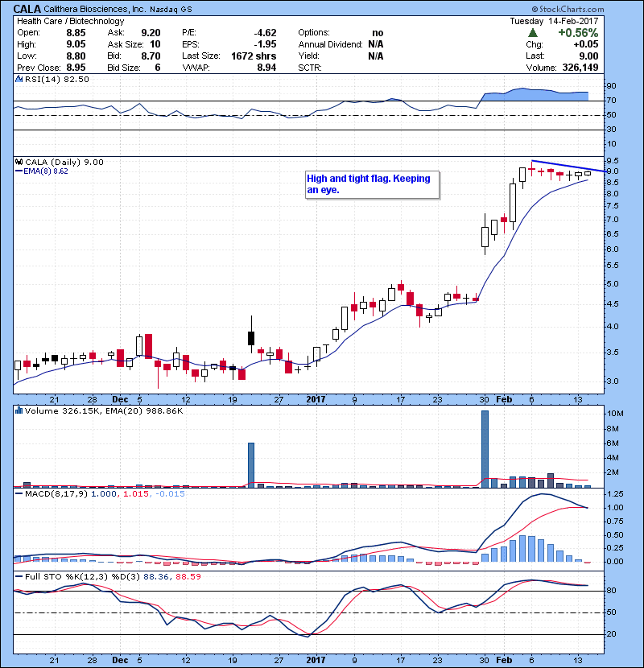Click the tallest volume bar at Jan 30
This screenshot has height=668, width=644.
[x=485, y=449]
